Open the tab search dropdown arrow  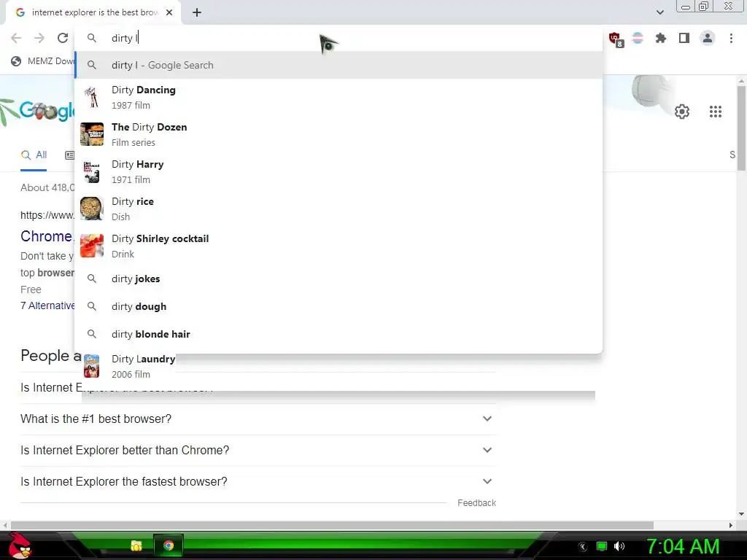(659, 12)
